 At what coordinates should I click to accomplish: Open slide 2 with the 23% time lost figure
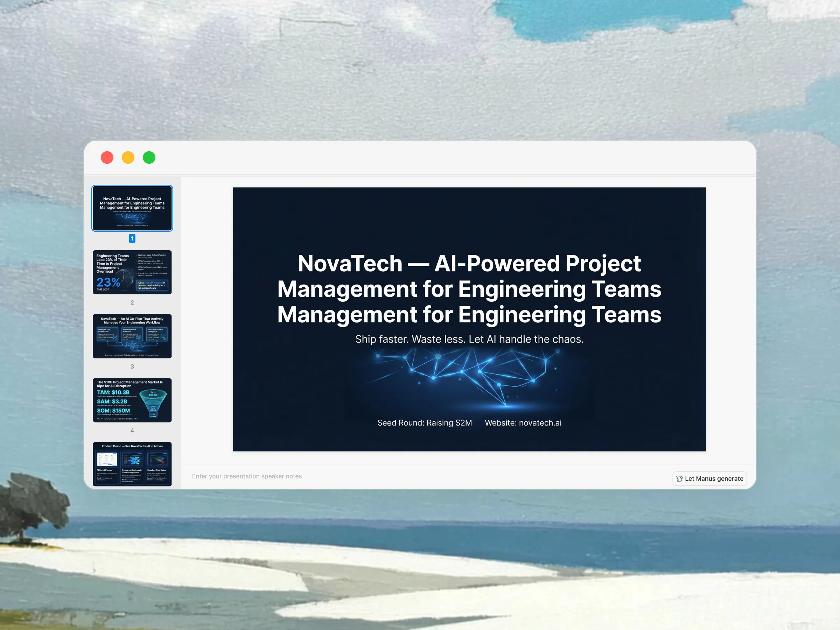tap(132, 272)
